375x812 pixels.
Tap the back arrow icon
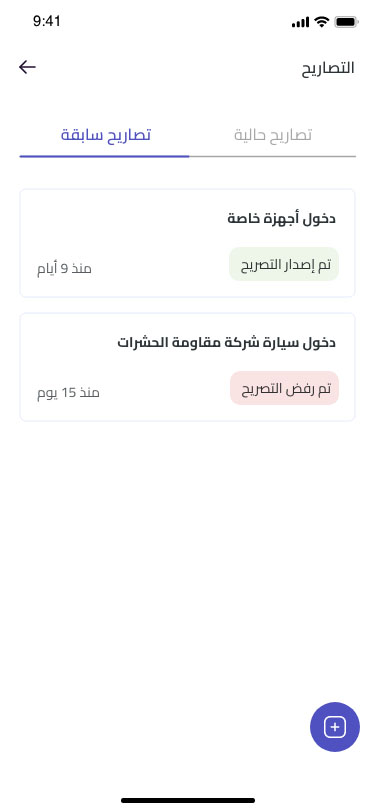(x=27, y=67)
